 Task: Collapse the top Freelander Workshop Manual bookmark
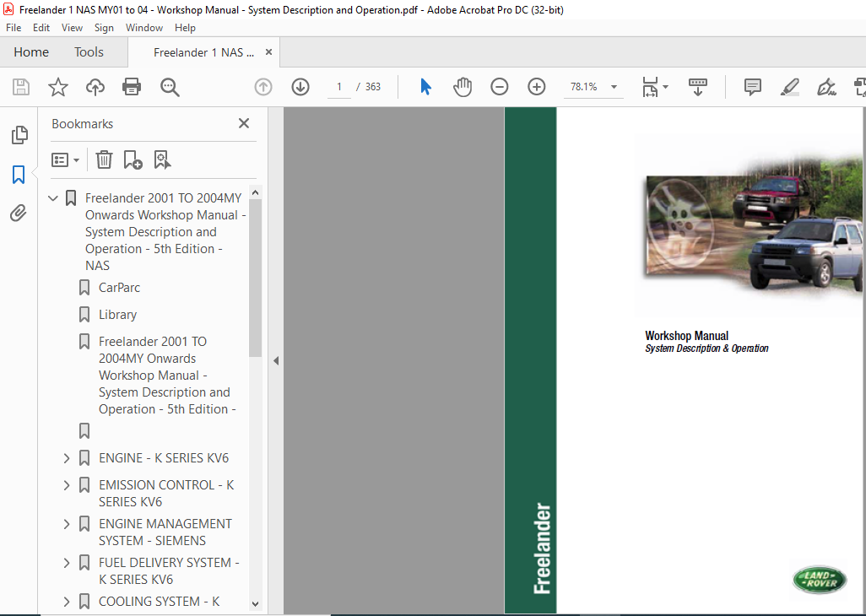click(53, 197)
